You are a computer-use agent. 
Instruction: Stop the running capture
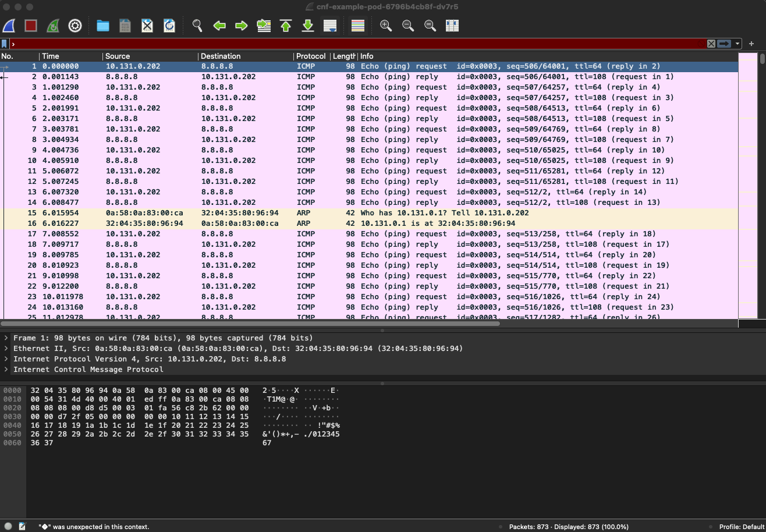pos(31,26)
